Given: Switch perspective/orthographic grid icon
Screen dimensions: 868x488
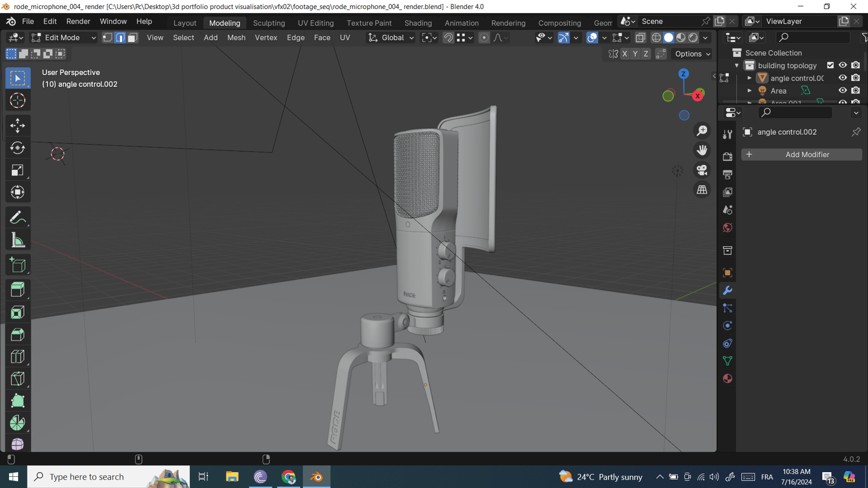Looking at the screenshot, I should tap(702, 190).
